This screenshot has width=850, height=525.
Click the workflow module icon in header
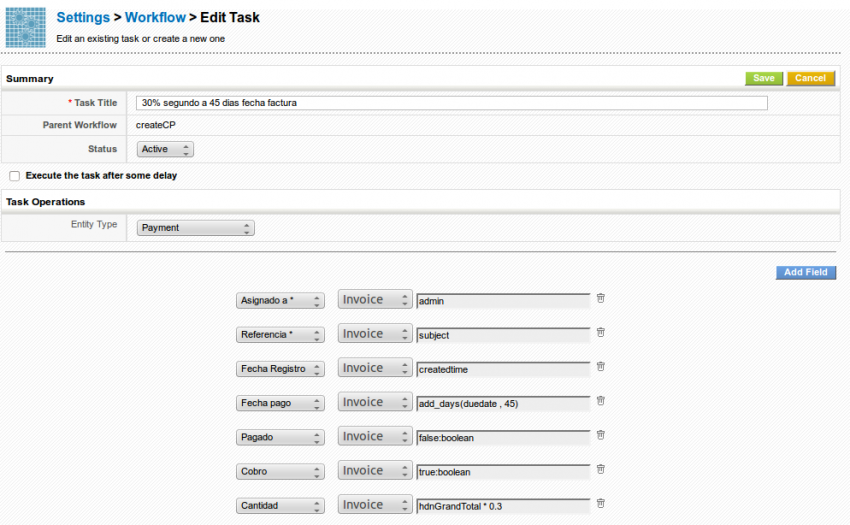point(26,27)
